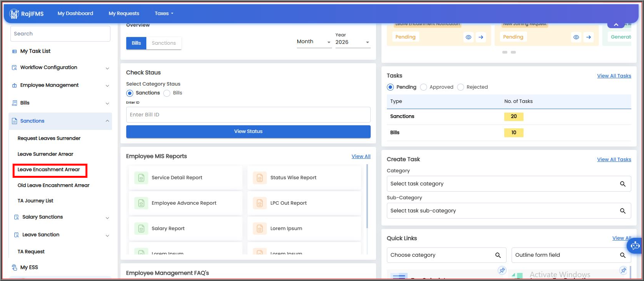
Task: Open View All link for Employee MIS Reports
Action: pyautogui.click(x=361, y=156)
